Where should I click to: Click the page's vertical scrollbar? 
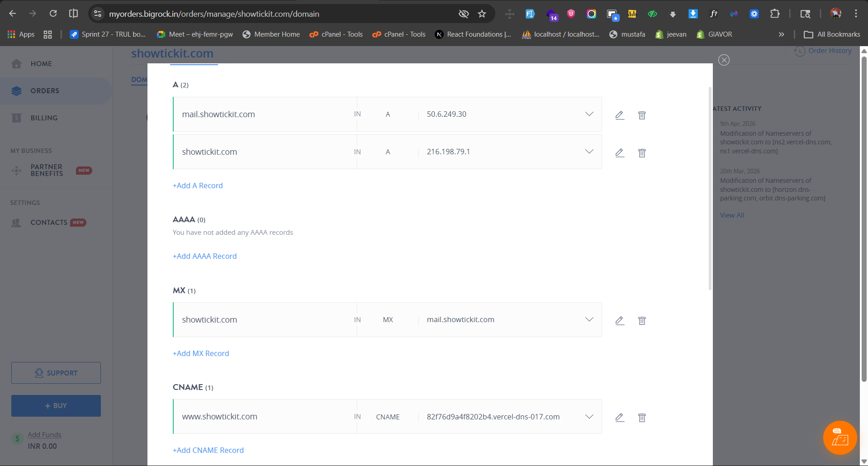(x=864, y=219)
